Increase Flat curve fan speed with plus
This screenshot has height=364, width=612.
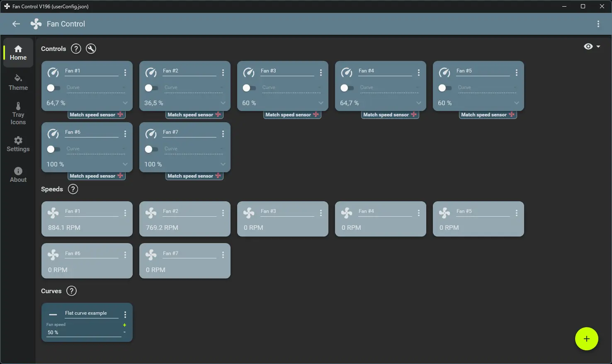[124, 325]
